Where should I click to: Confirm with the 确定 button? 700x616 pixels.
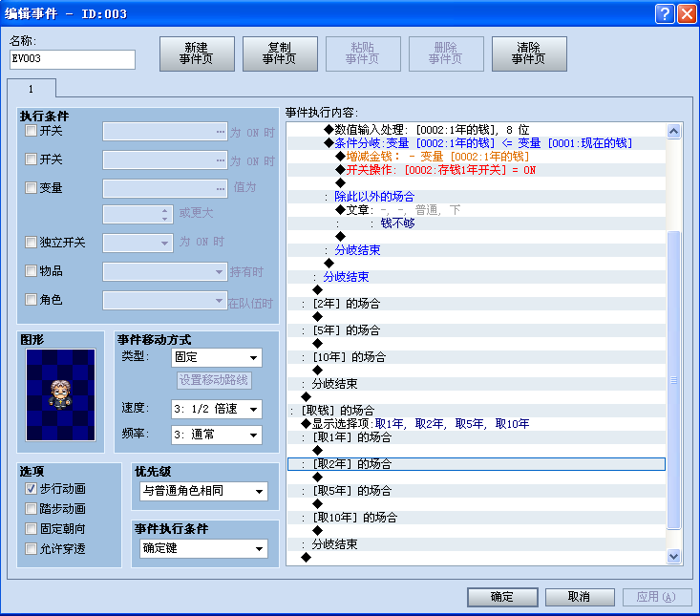[x=502, y=597]
